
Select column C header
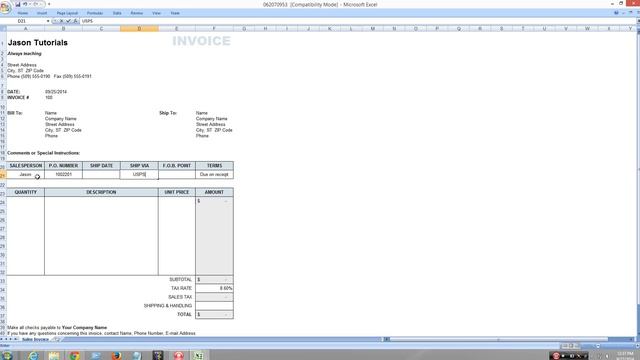pyautogui.click(x=101, y=29)
